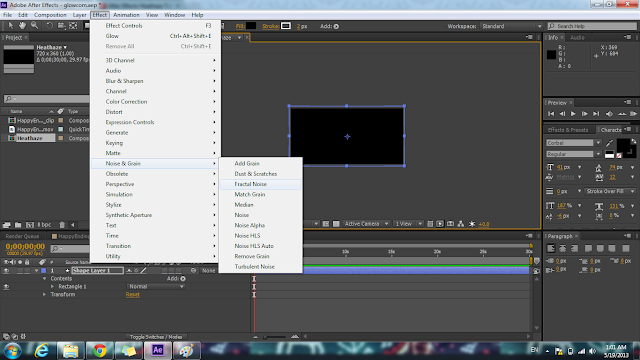Select the Unified Camera tool
The height and width of the screenshot is (360, 640).
pos(61,26)
